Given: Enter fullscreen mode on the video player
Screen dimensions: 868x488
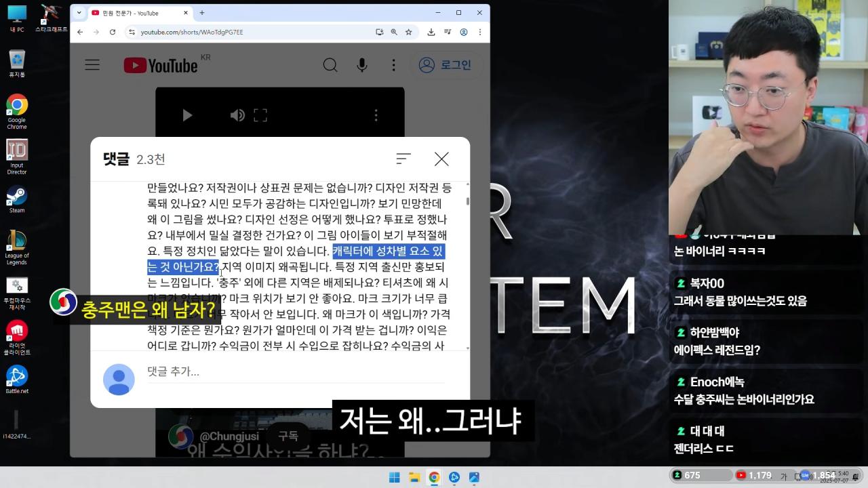Looking at the screenshot, I should coord(260,115).
